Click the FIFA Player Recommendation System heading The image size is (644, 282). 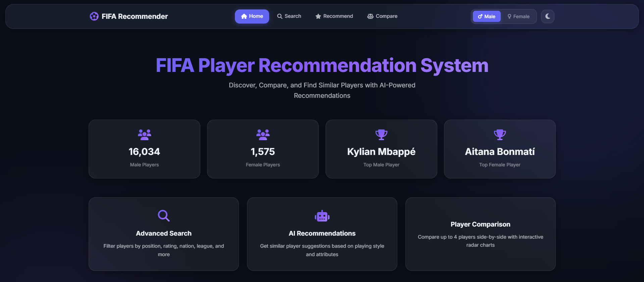322,65
